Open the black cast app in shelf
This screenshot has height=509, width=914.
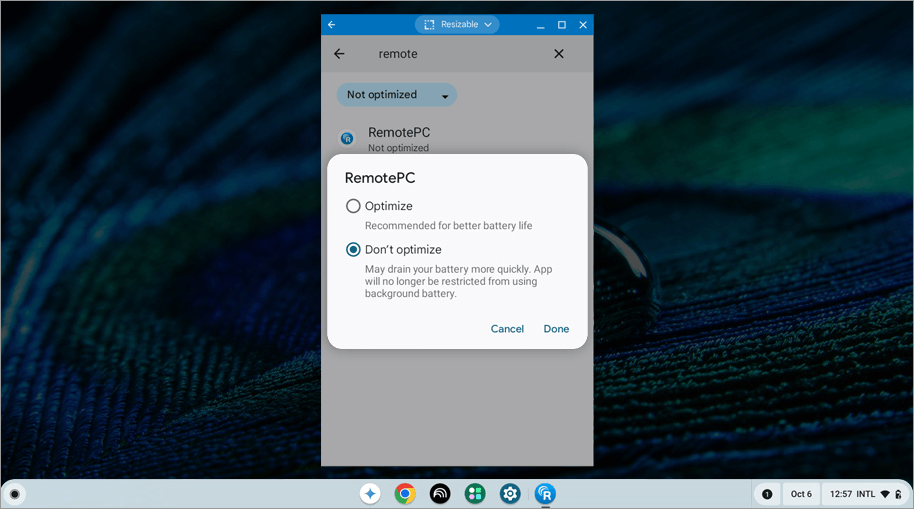(440, 494)
